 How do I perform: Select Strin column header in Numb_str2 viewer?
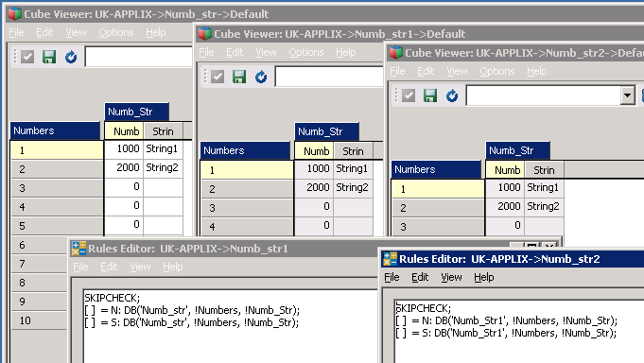click(544, 169)
